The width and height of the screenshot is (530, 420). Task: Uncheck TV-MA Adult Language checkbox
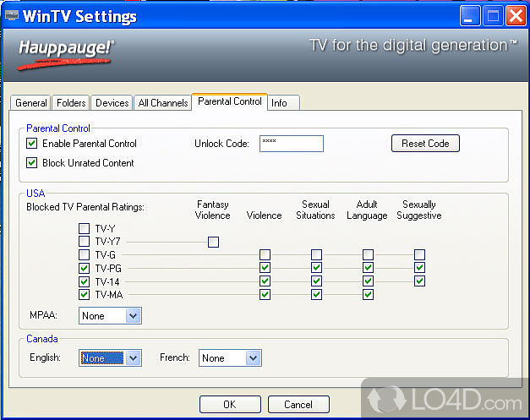[x=368, y=294]
